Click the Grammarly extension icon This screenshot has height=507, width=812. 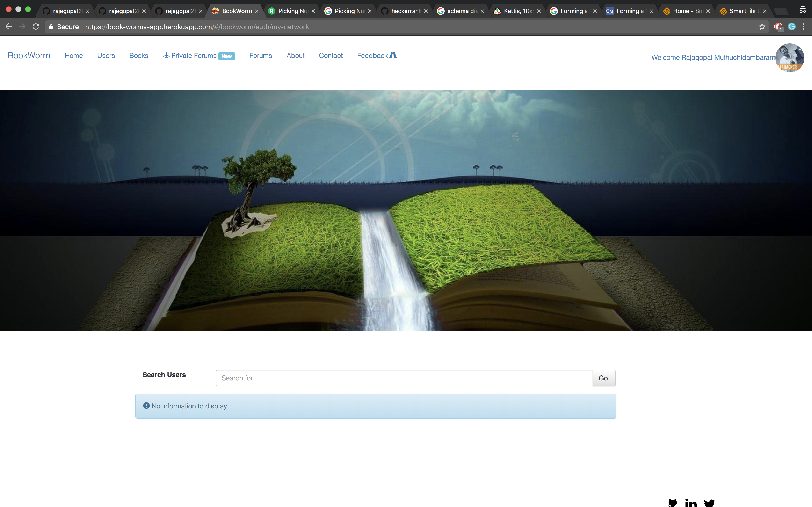pos(791,27)
